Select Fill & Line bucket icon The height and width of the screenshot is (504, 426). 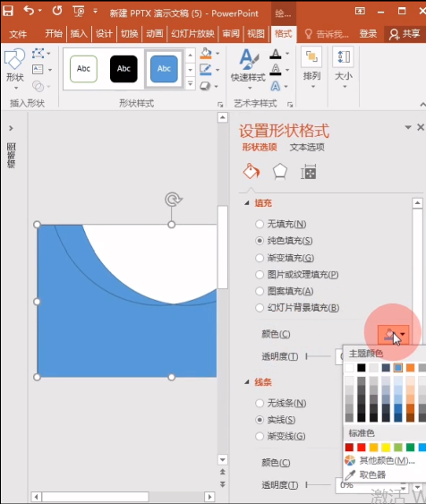tap(251, 171)
